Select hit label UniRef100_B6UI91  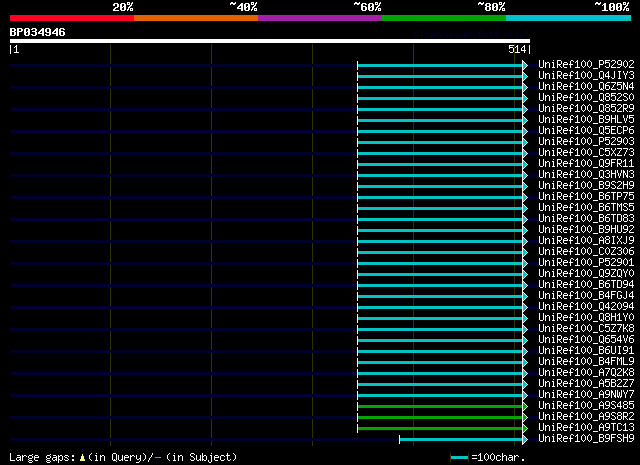click(x=586, y=351)
